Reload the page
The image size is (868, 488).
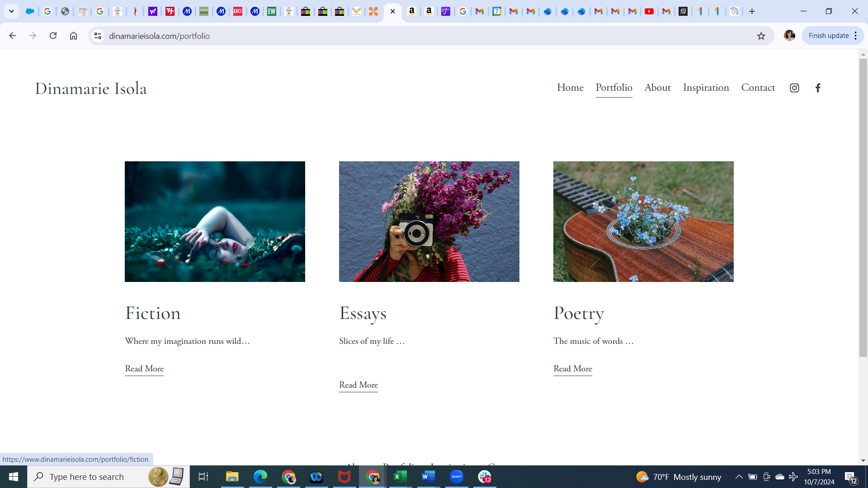(x=53, y=36)
